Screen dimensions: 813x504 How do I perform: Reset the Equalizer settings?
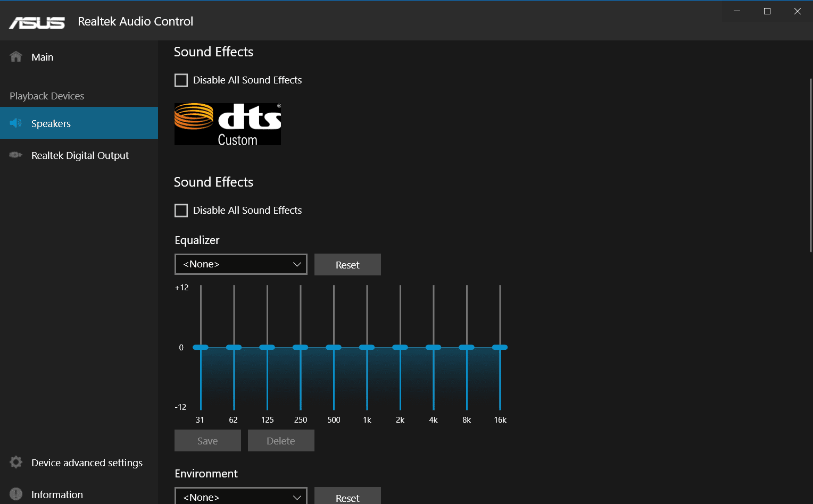(x=347, y=265)
